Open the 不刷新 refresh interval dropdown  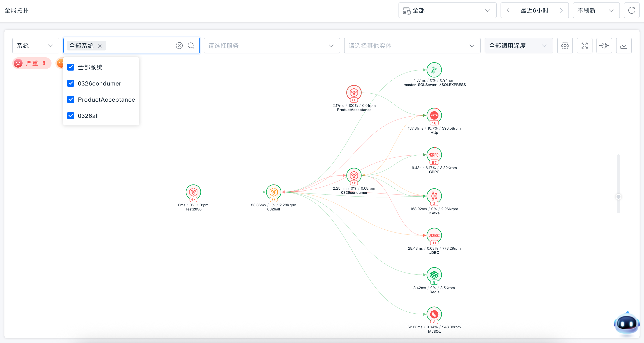pyautogui.click(x=596, y=10)
